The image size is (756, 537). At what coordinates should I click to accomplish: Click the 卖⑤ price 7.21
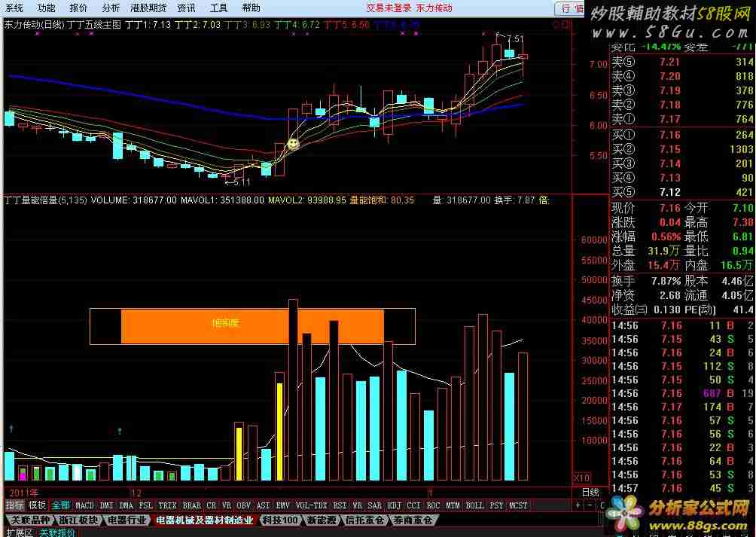tap(669, 62)
